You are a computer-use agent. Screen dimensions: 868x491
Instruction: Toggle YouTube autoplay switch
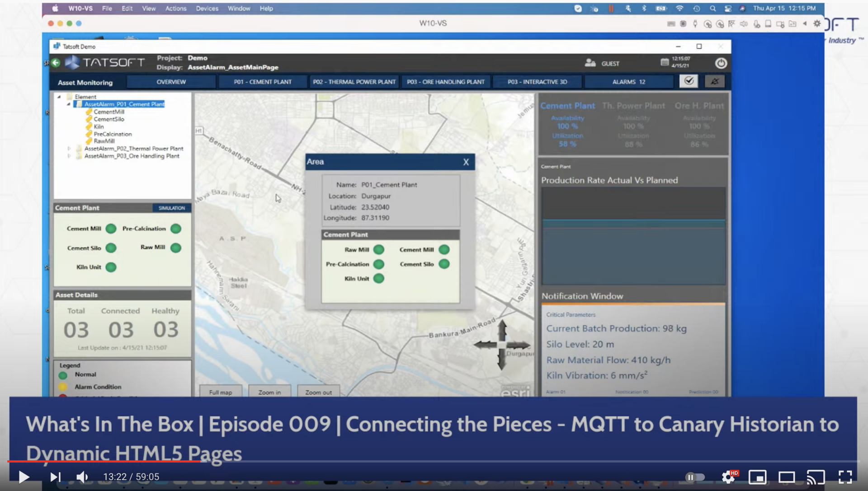[695, 477]
